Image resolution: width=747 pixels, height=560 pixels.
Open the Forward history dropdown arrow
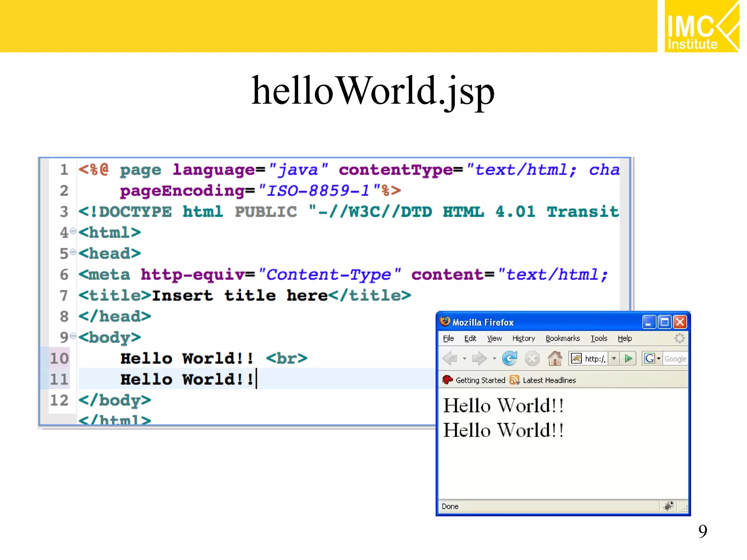(x=494, y=358)
